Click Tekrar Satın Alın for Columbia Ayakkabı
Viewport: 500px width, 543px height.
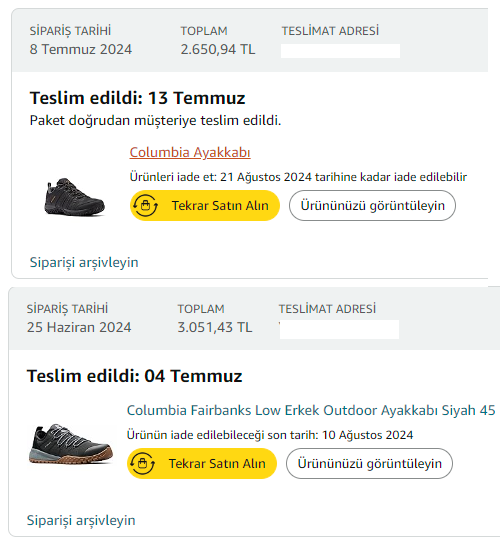205,206
